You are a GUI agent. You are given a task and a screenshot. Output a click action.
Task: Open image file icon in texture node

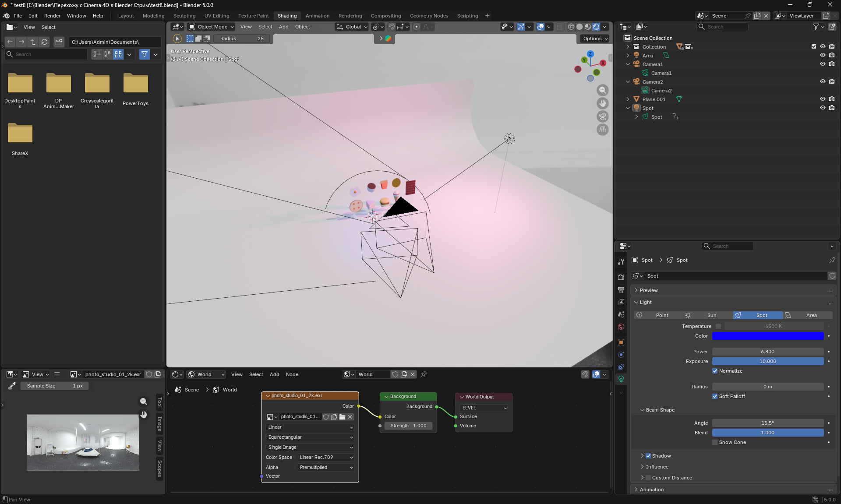point(342,417)
